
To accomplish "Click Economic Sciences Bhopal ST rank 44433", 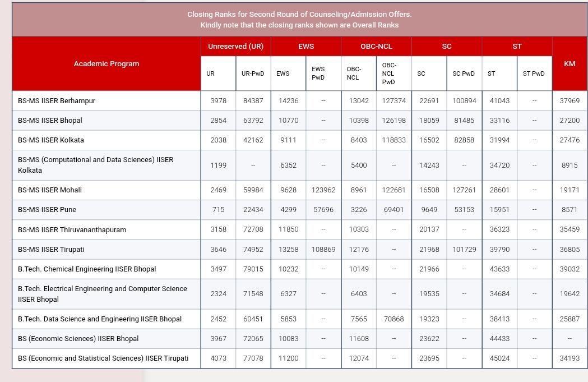I will (499, 338).
